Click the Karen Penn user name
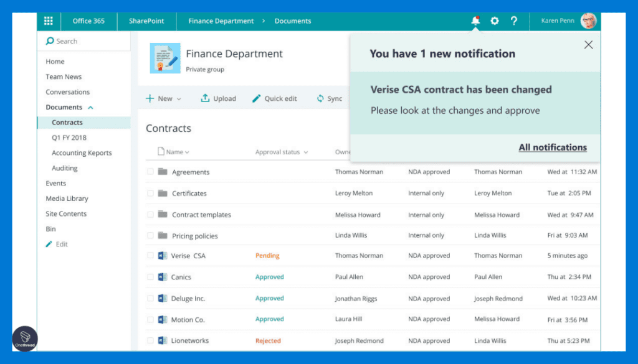 click(558, 21)
